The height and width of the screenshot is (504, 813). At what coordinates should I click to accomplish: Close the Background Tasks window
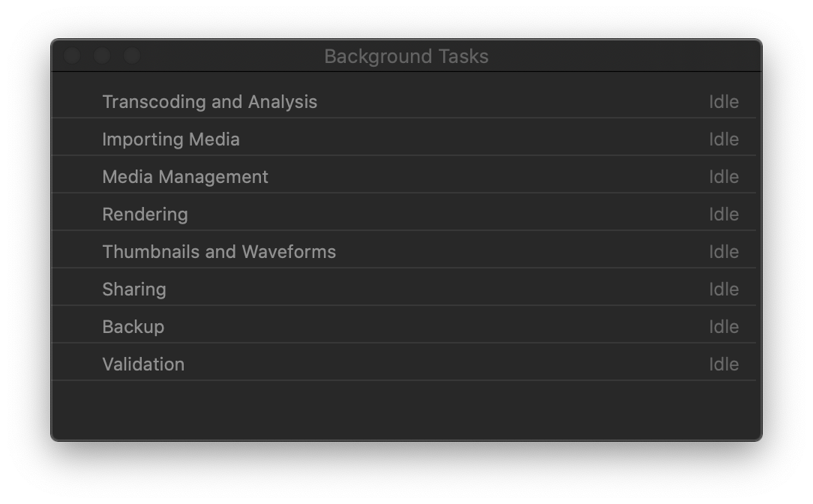(72, 56)
